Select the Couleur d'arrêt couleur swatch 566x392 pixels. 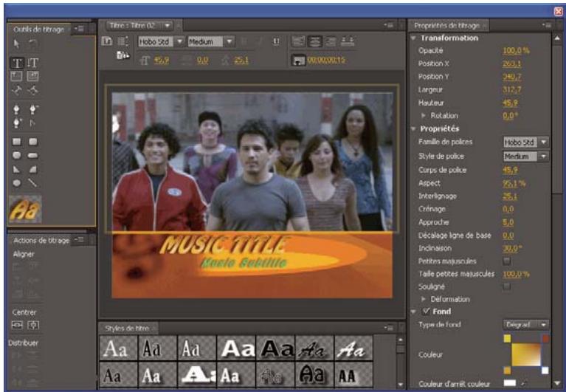510,383
